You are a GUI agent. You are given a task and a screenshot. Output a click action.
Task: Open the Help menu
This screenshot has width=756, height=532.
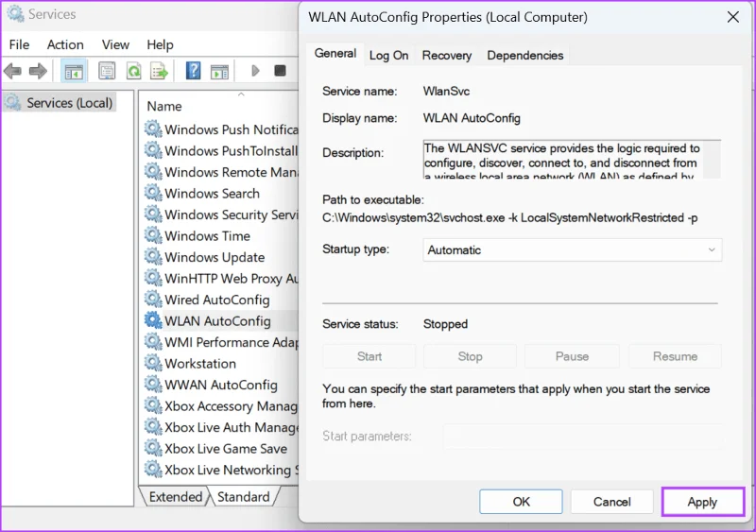tap(160, 44)
